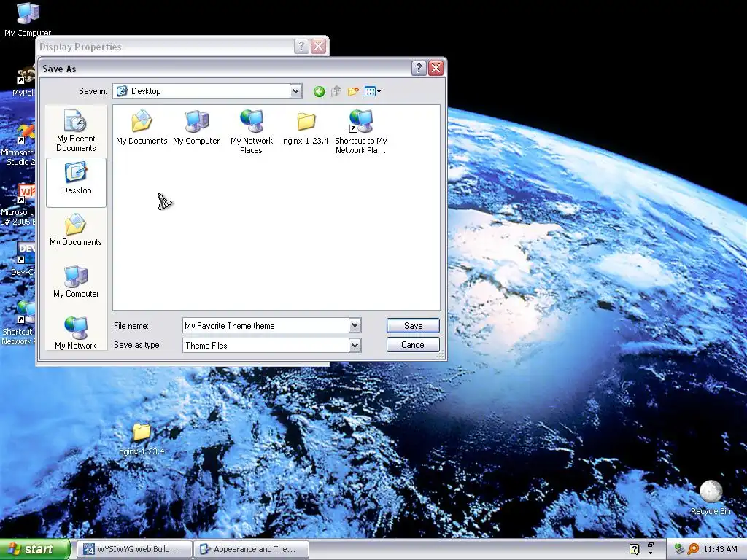Click the green tray icon beside the magnifier

pyautogui.click(x=679, y=549)
